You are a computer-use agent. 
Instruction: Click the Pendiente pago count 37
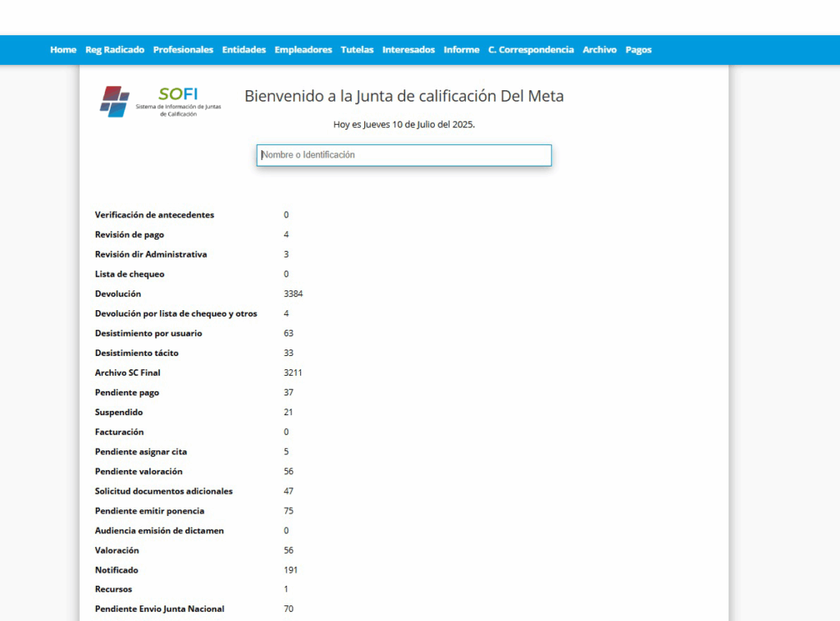[x=288, y=393]
